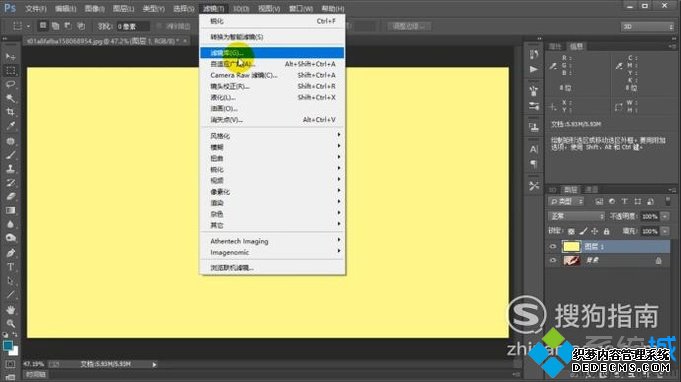681x382 pixels.
Task: Choose Camera Raw 滤镜(C)... menu item
Action: pyautogui.click(x=272, y=75)
